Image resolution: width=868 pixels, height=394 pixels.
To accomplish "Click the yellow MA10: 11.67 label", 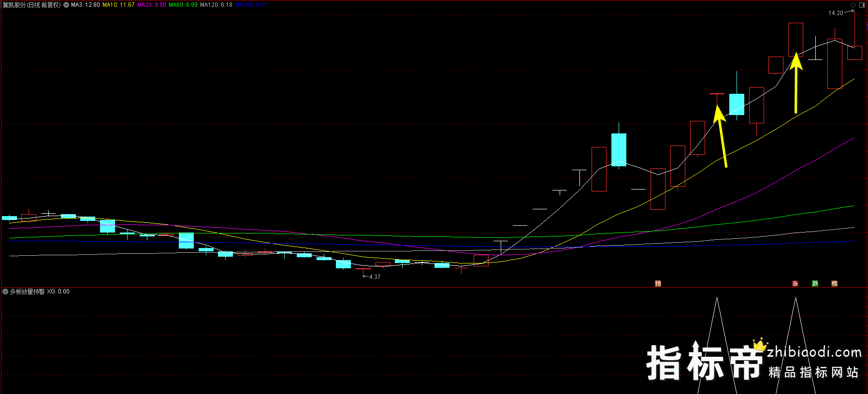I will point(118,5).
